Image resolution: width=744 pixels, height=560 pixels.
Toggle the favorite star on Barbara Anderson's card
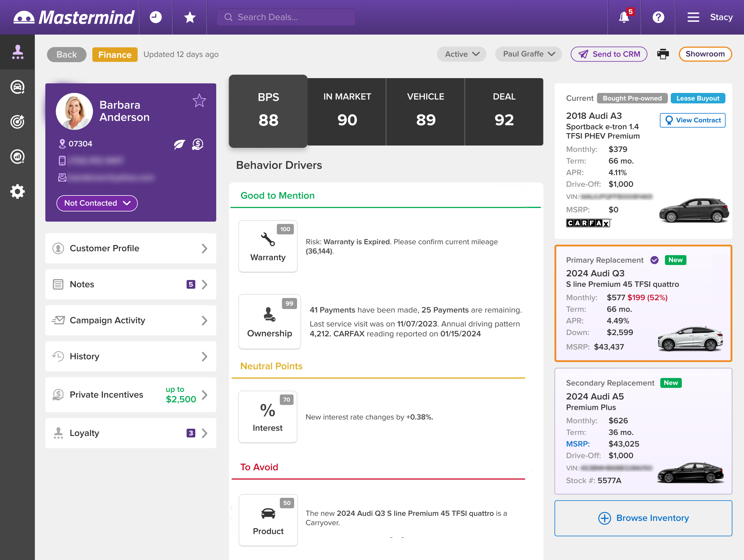pos(199,100)
